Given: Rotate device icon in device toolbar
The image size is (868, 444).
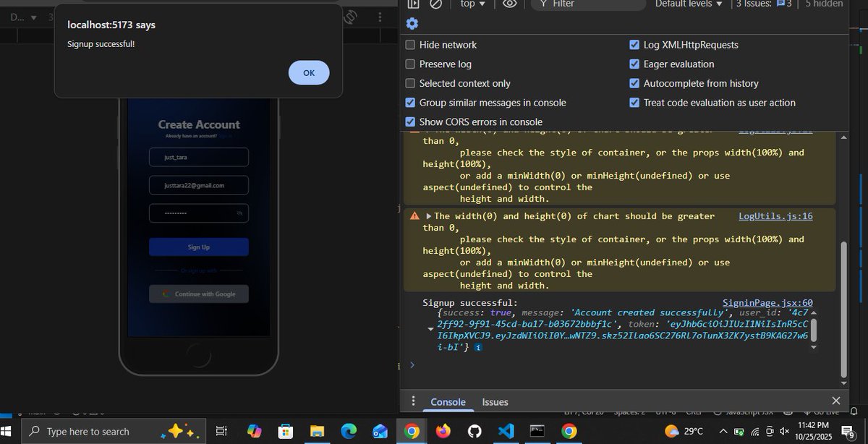Looking at the screenshot, I should (x=350, y=17).
